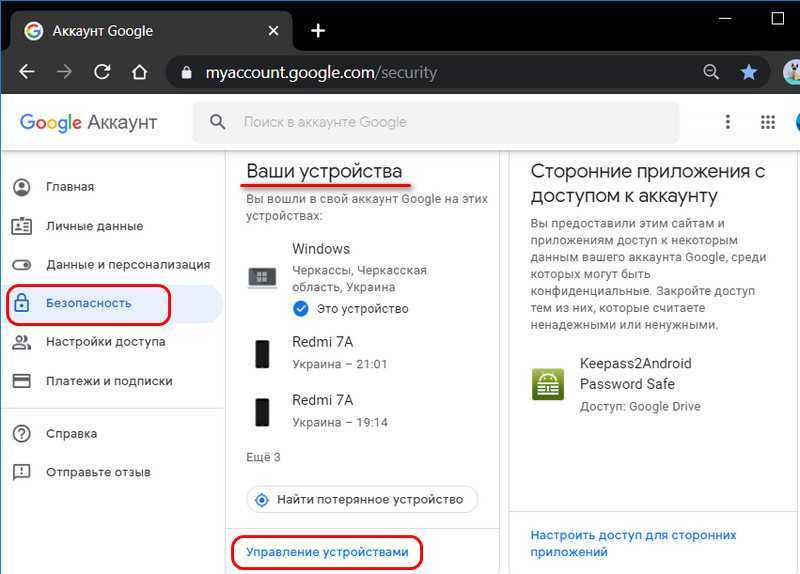Viewport: 800px width, 574px height.
Task: Open the Windows device entry
Action: click(x=362, y=279)
